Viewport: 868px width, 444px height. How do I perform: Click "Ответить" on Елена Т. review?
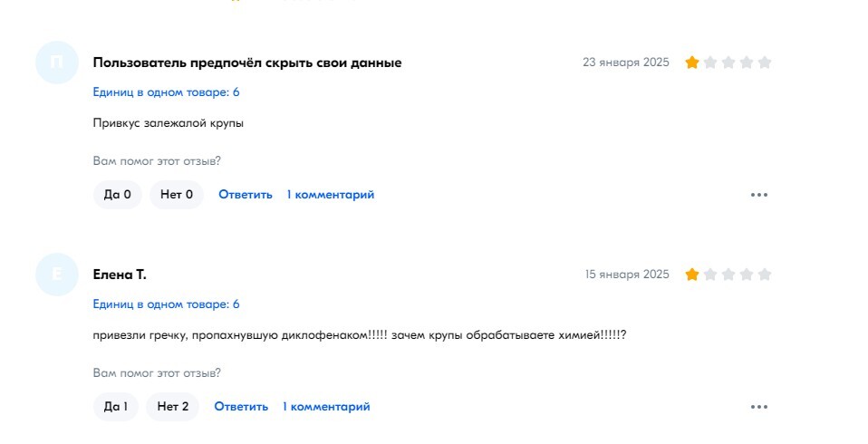241,407
